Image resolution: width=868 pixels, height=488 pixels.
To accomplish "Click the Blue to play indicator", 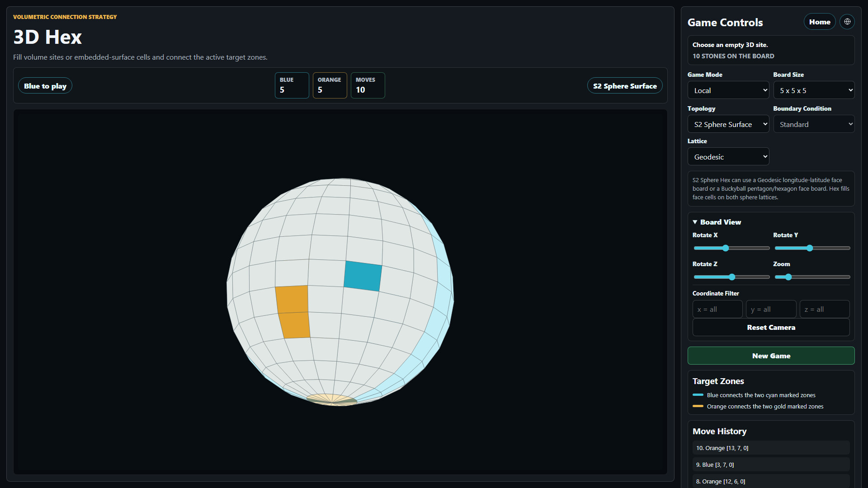I will [x=45, y=86].
